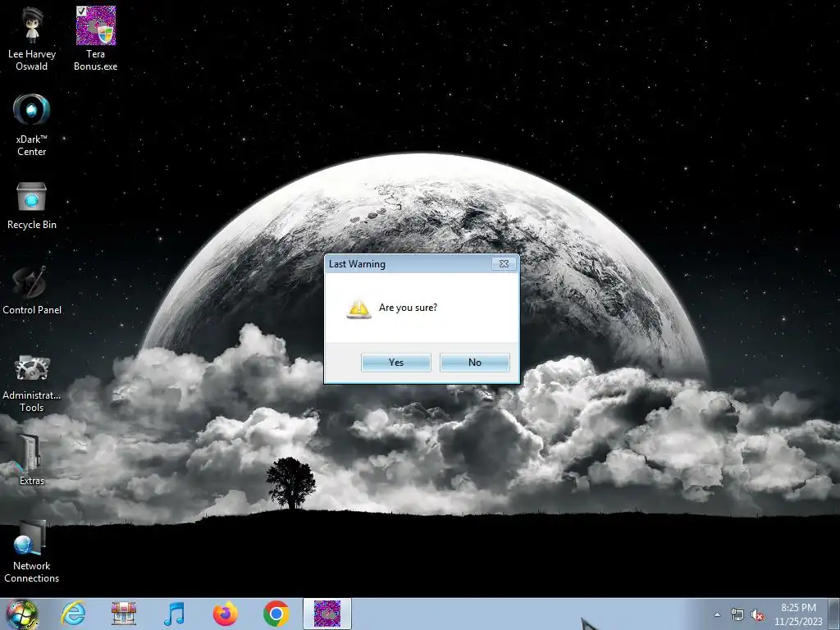This screenshot has height=630, width=840.
Task: Confirm with Yes in Last Warning dialog
Action: tap(396, 362)
